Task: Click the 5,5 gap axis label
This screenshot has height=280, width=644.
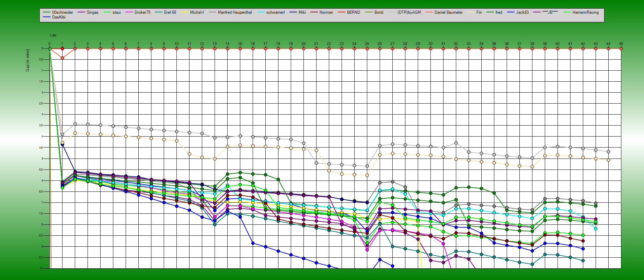Action: [41, 170]
